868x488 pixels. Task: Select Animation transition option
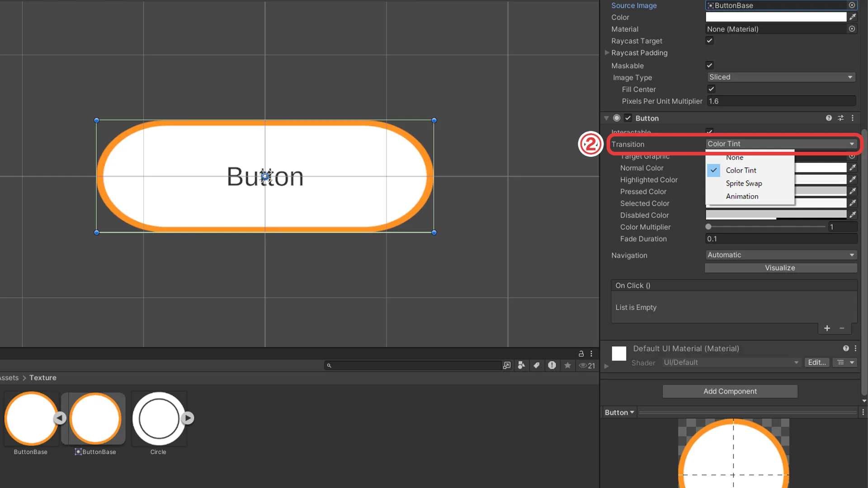(750, 197)
